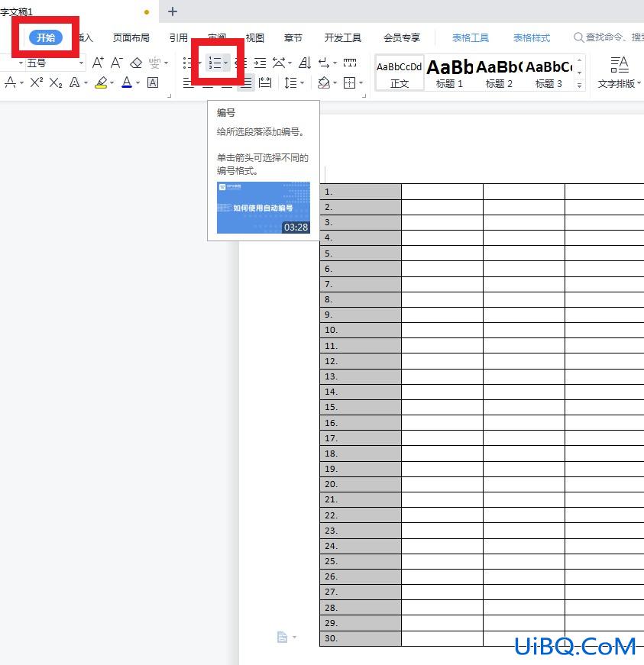Click the table borders icon

[349, 82]
